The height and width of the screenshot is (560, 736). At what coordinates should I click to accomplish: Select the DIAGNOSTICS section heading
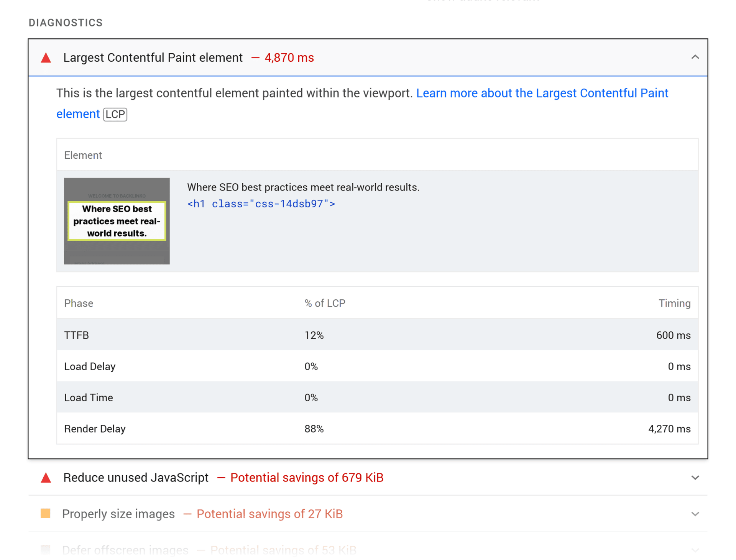point(66,23)
